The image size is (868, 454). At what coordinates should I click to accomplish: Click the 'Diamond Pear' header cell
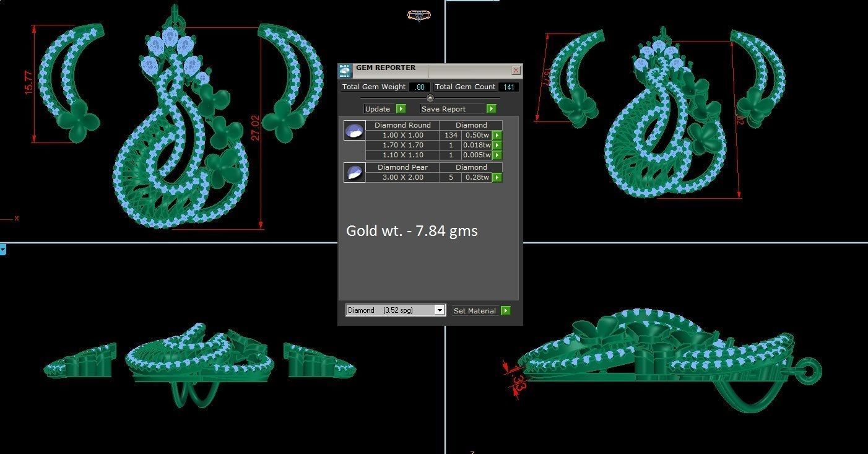pos(402,167)
